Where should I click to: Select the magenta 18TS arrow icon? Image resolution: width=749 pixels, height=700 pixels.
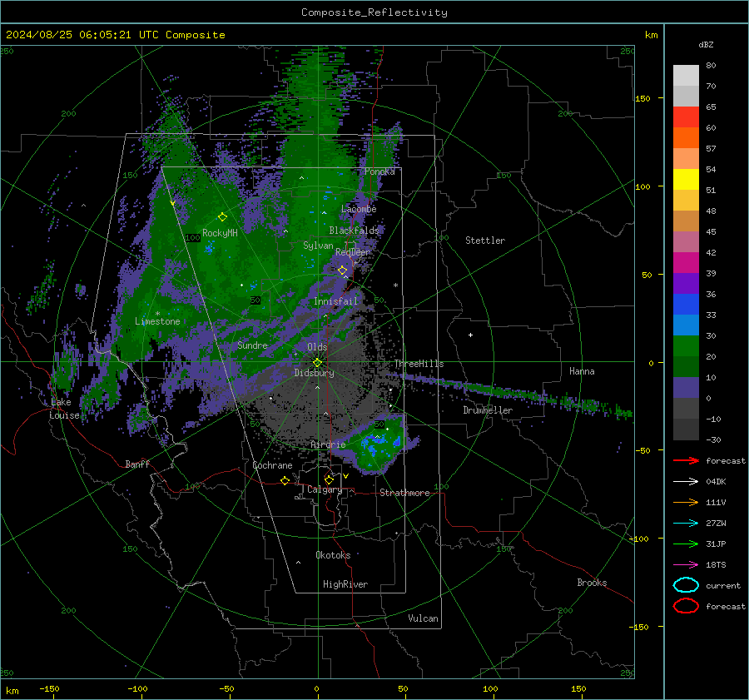pyautogui.click(x=686, y=565)
